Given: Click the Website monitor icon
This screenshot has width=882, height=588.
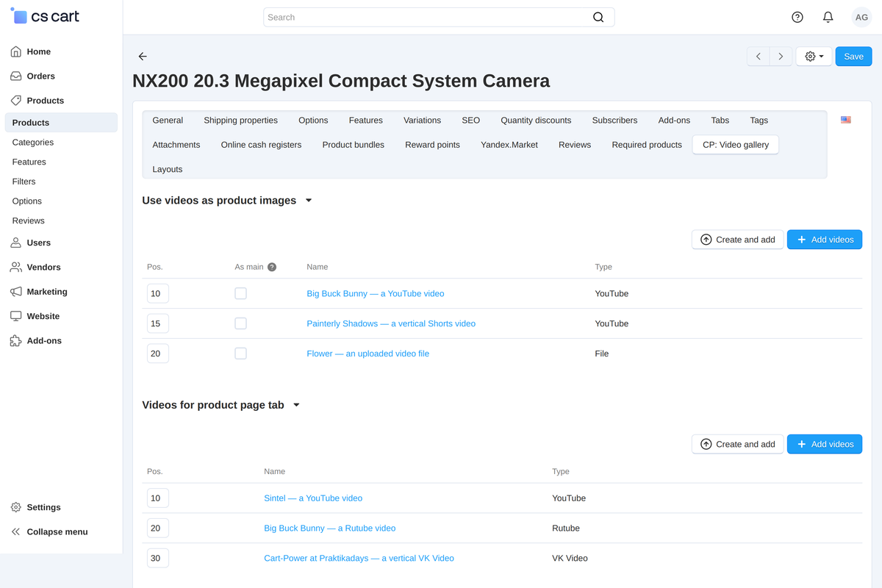Looking at the screenshot, I should click(x=16, y=316).
